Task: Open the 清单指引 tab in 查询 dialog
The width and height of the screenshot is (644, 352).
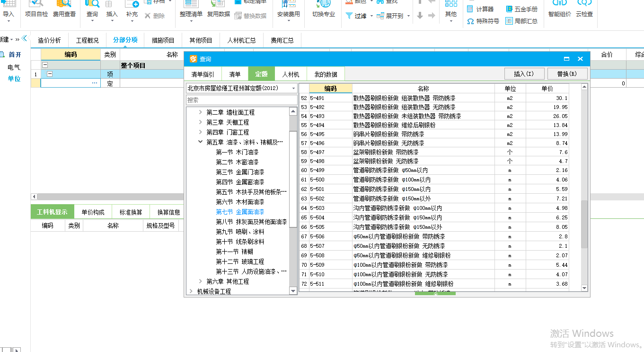Action: pos(203,74)
